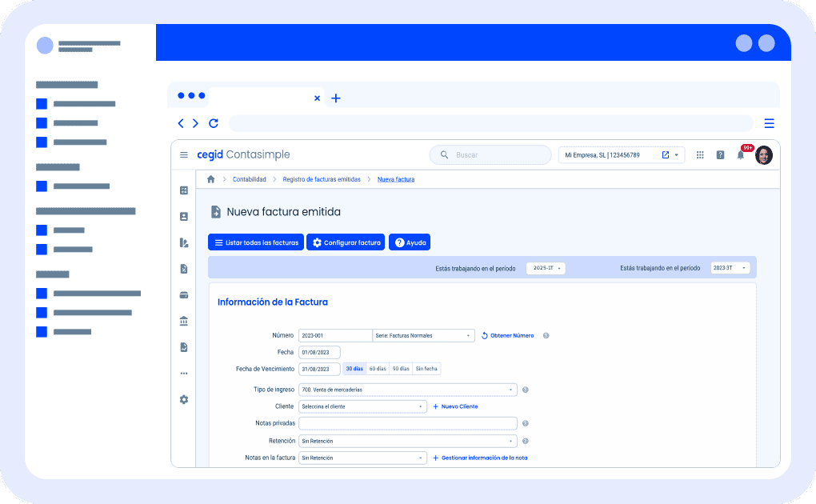Viewport: 816px width, 504px height.
Task: Reload page with browser refresh icon
Action: (x=214, y=123)
